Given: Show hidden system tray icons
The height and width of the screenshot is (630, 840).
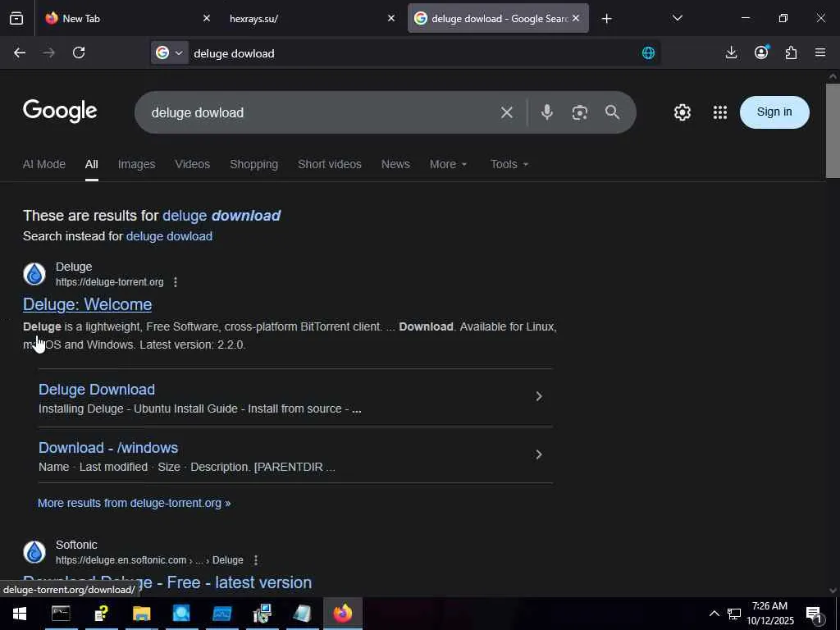Looking at the screenshot, I should pyautogui.click(x=714, y=614).
